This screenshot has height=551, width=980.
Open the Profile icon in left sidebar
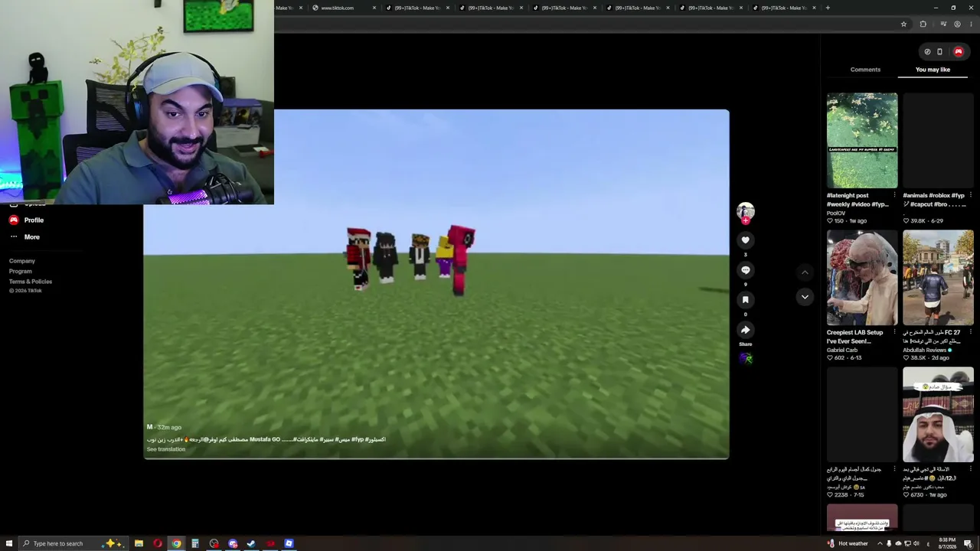14,220
